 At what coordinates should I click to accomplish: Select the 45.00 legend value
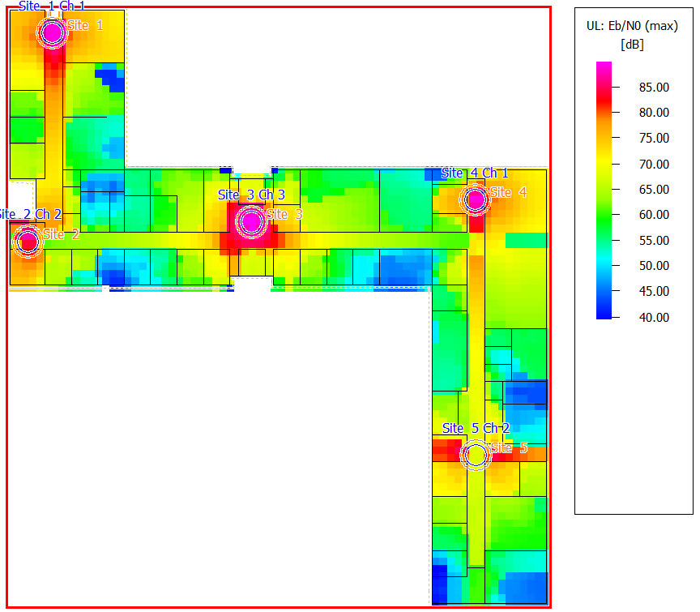point(654,291)
